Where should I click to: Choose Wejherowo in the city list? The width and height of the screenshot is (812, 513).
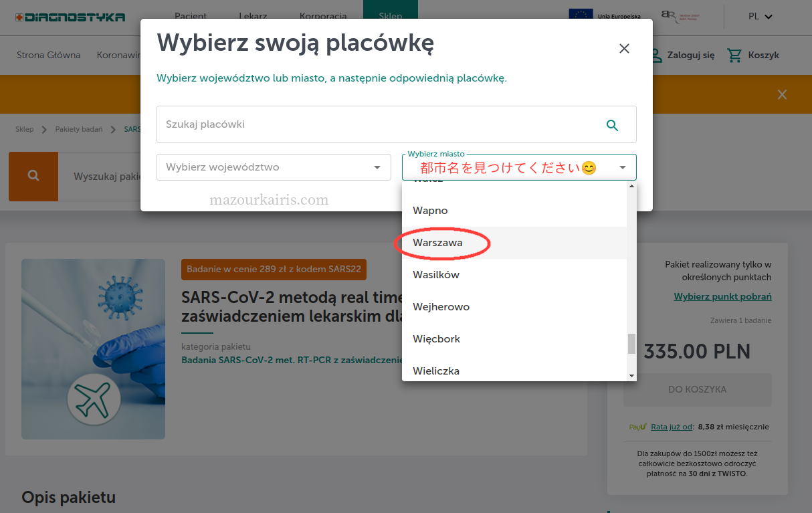(x=441, y=307)
